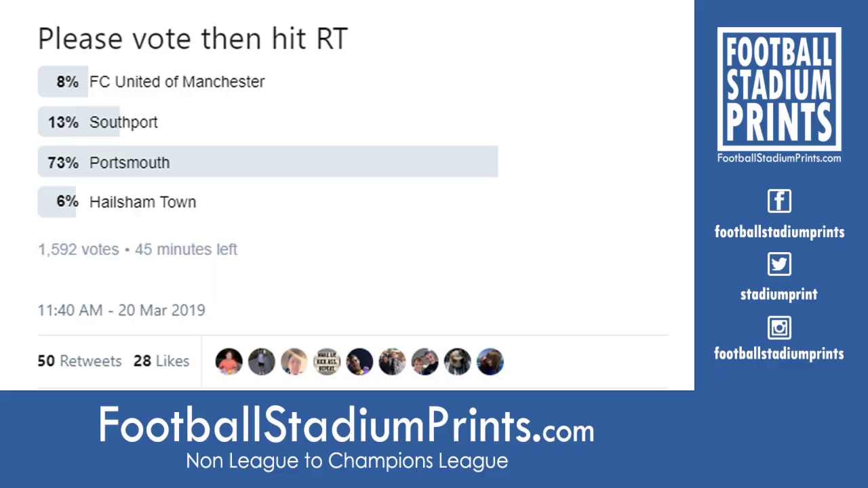Click the Facebook icon in sidebar

point(779,201)
